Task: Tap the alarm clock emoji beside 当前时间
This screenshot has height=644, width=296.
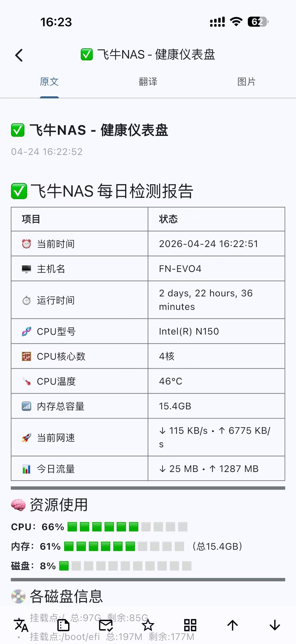Action: [26, 244]
